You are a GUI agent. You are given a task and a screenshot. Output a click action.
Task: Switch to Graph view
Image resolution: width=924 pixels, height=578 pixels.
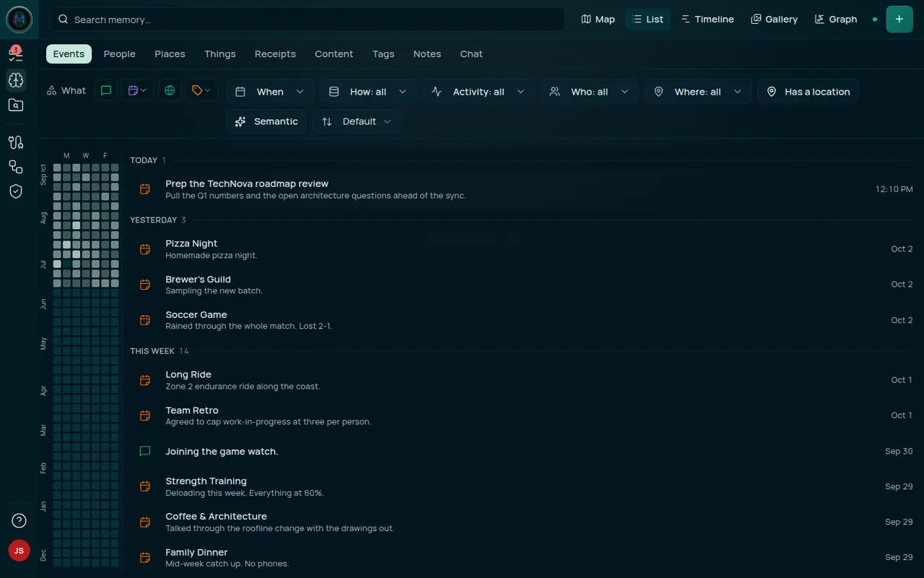(836, 20)
